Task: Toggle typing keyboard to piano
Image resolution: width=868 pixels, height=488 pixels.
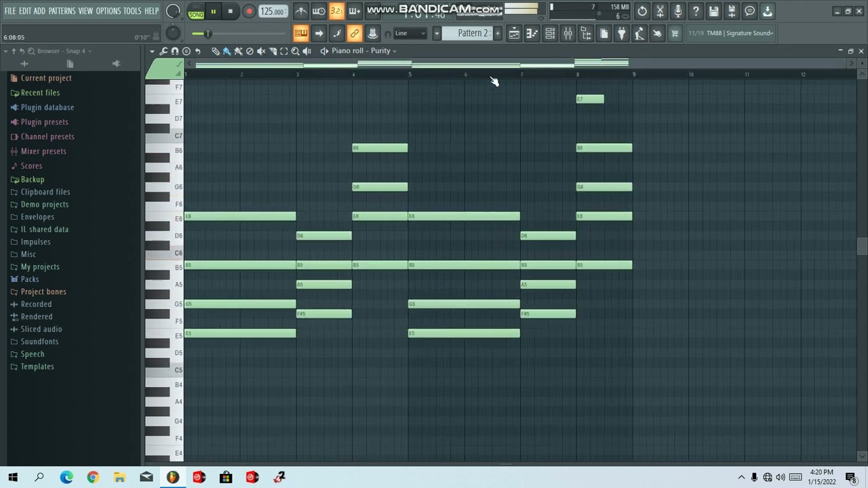Action: click(301, 33)
